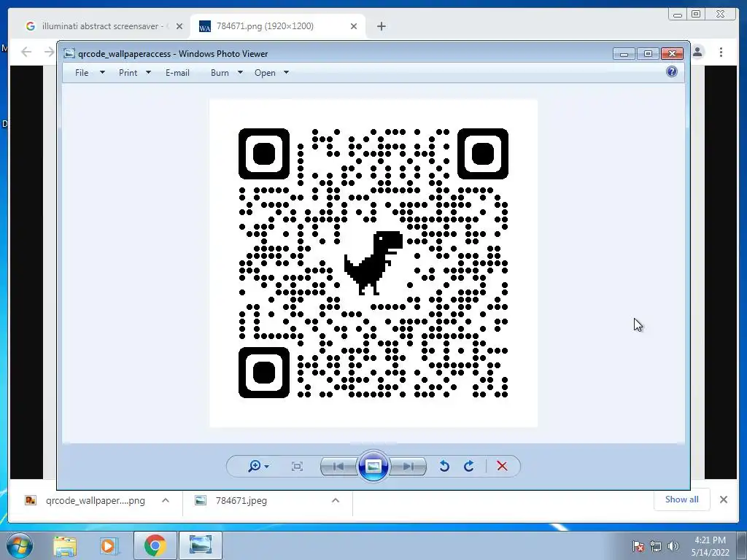
Task: Open the File menu in Photo Viewer
Action: click(82, 73)
